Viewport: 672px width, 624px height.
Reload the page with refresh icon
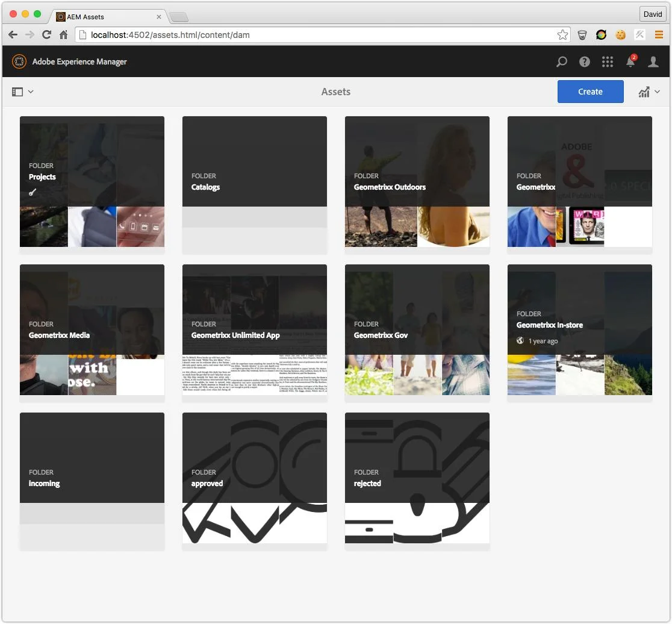pos(47,35)
